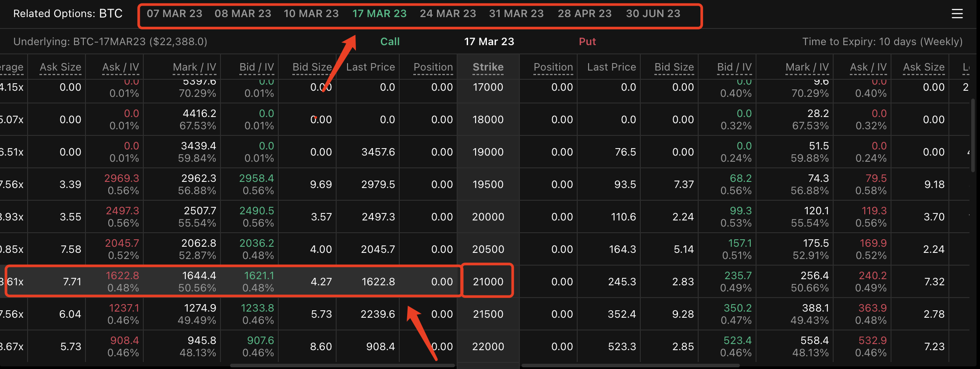Click put bid price 68.2
Screen dimensions: 980x369
pyautogui.click(x=741, y=178)
